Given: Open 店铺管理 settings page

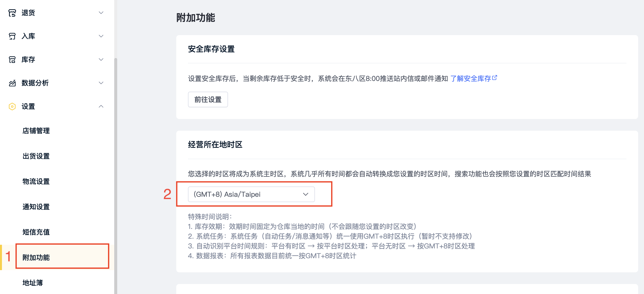Looking at the screenshot, I should click(x=36, y=131).
